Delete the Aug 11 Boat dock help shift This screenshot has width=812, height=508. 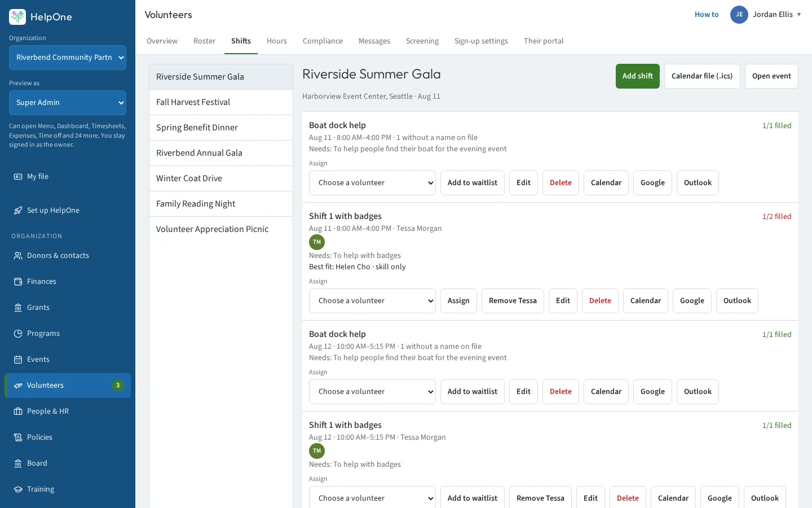[561, 183]
